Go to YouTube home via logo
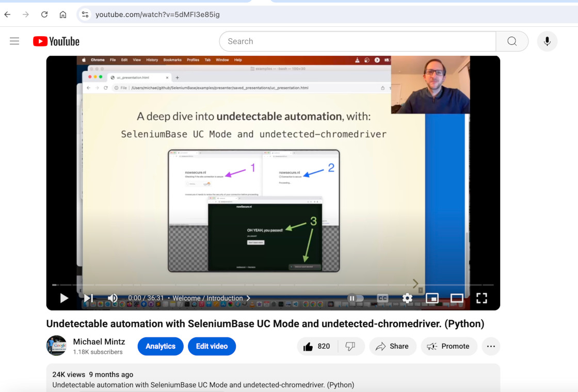This screenshot has width=578, height=392. 56,41
